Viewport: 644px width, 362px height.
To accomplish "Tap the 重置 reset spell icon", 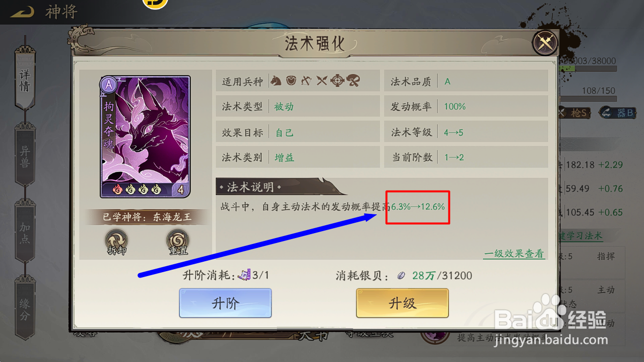I will click(x=178, y=242).
